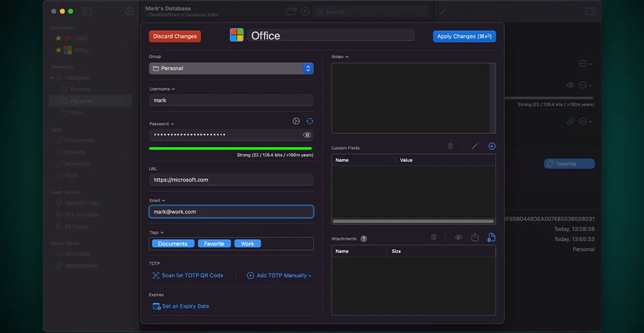Click the link icon in background details panel
This screenshot has width=644, height=333.
click(x=570, y=122)
